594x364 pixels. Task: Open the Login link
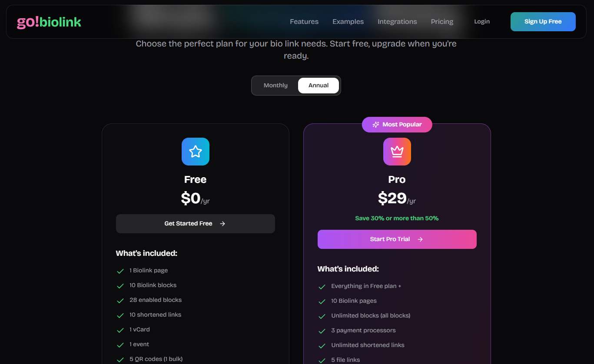coord(482,22)
